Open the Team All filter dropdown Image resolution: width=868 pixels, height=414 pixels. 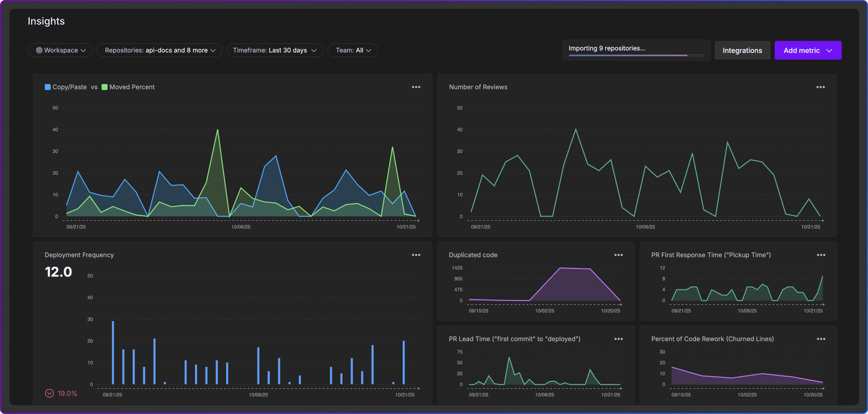[x=353, y=50]
